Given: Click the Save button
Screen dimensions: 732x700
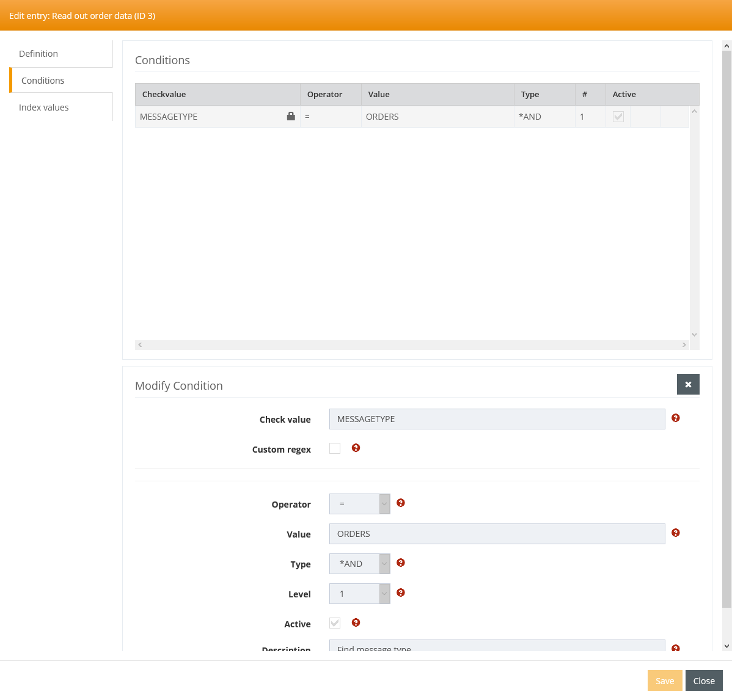Looking at the screenshot, I should (x=664, y=680).
